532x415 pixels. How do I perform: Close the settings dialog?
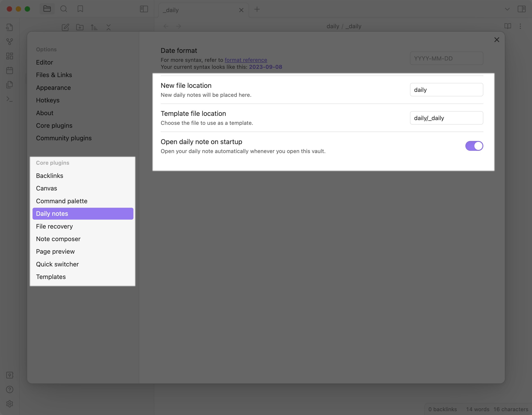tap(496, 40)
